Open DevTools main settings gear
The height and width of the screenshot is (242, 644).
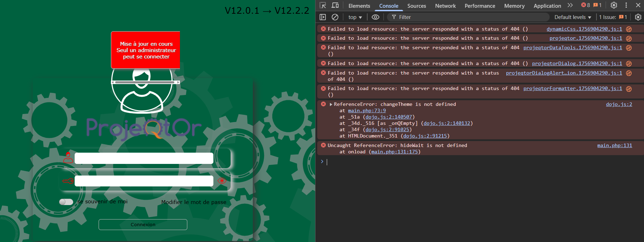point(614,5)
